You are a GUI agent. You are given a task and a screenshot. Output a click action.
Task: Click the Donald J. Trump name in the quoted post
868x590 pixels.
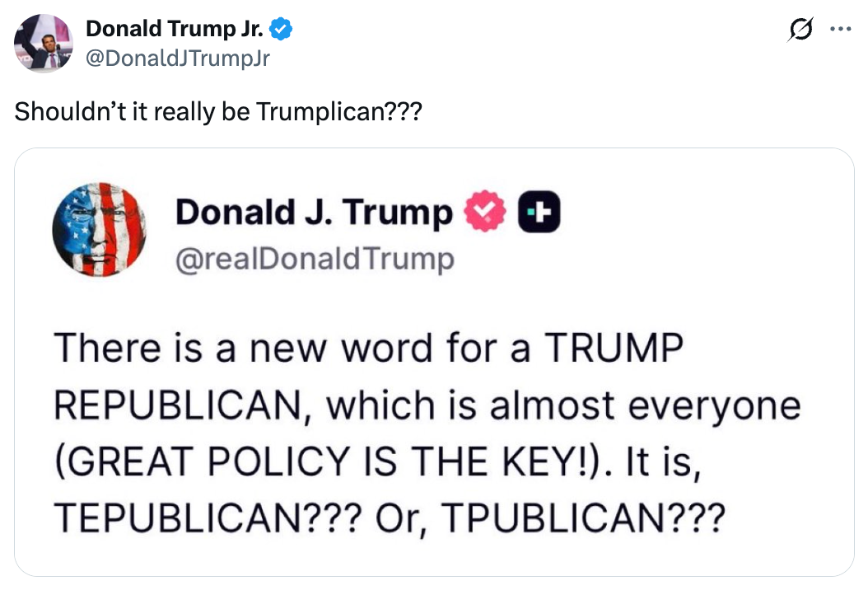(x=314, y=212)
